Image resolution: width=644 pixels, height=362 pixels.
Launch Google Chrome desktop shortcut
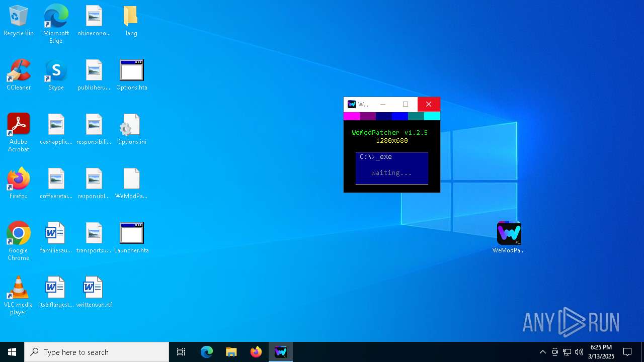point(19,241)
